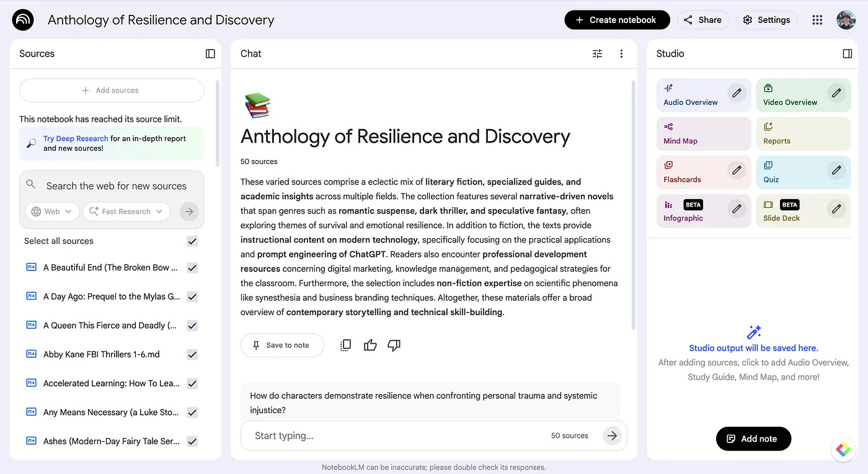
Task: Collapse the Sources panel
Action: [x=210, y=53]
